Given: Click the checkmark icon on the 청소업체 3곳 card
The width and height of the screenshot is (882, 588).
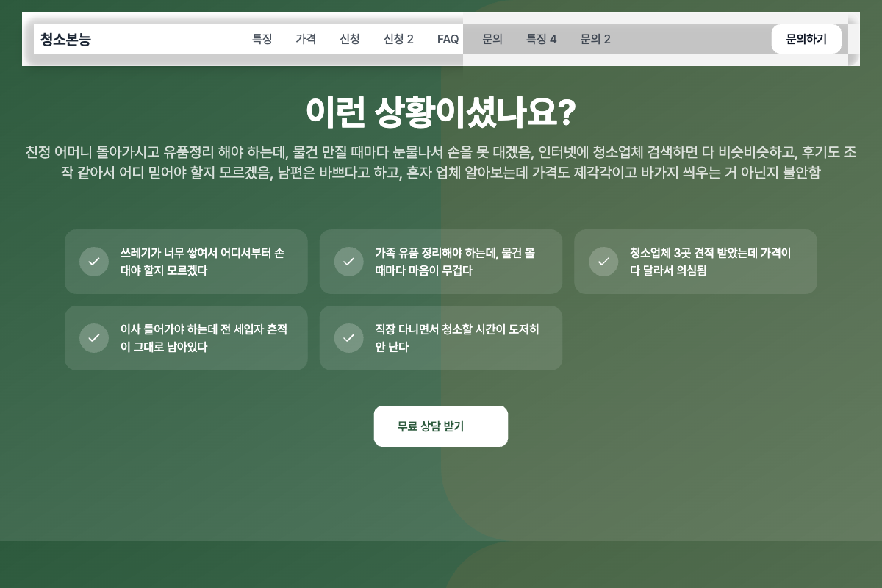Looking at the screenshot, I should tap(603, 262).
